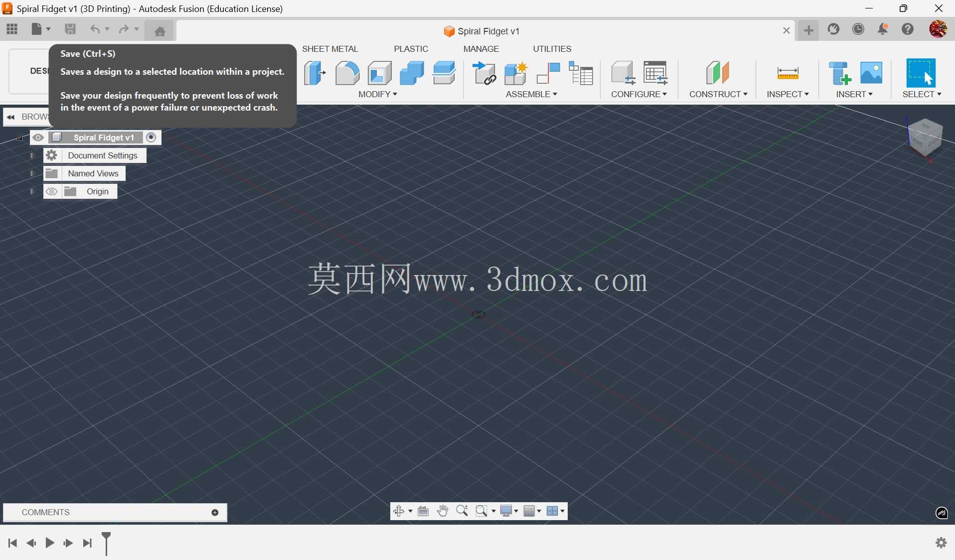Open the Notifications bell
This screenshot has width=955, height=560.
pos(883,29)
